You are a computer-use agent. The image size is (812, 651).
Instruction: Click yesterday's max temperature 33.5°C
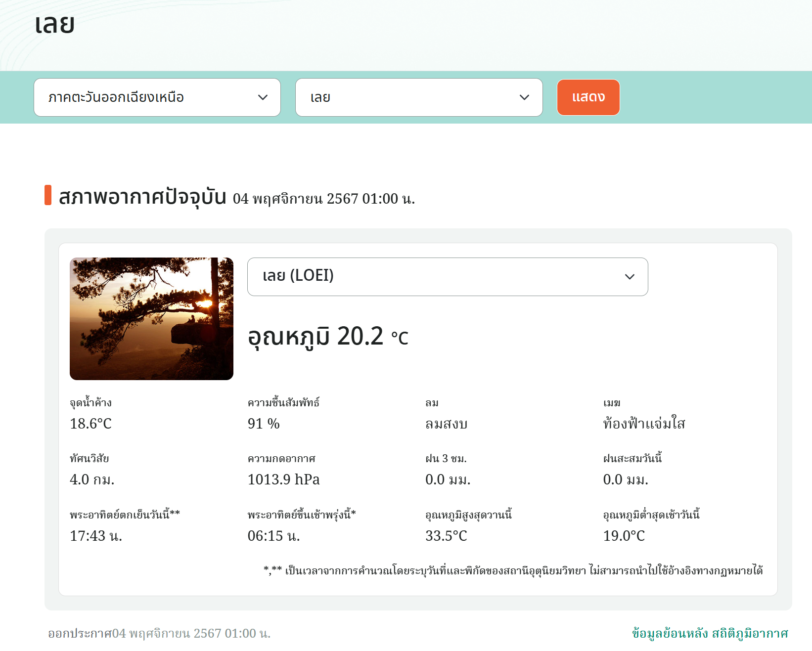(447, 536)
